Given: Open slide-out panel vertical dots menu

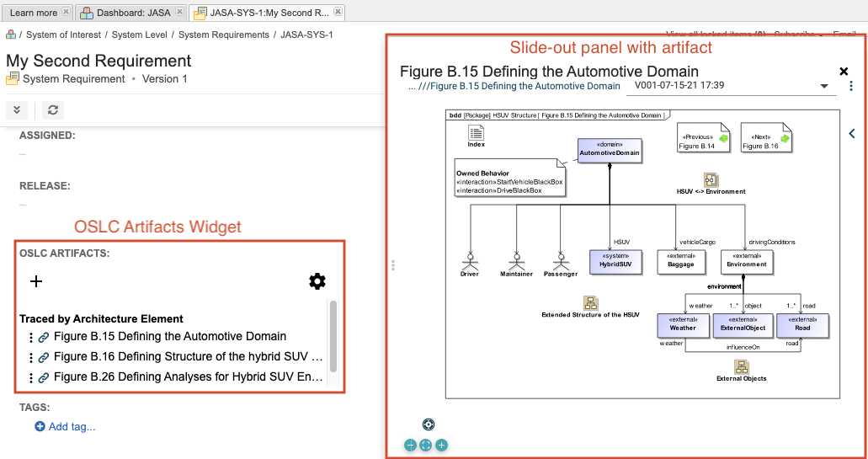Looking at the screenshot, I should [851, 86].
